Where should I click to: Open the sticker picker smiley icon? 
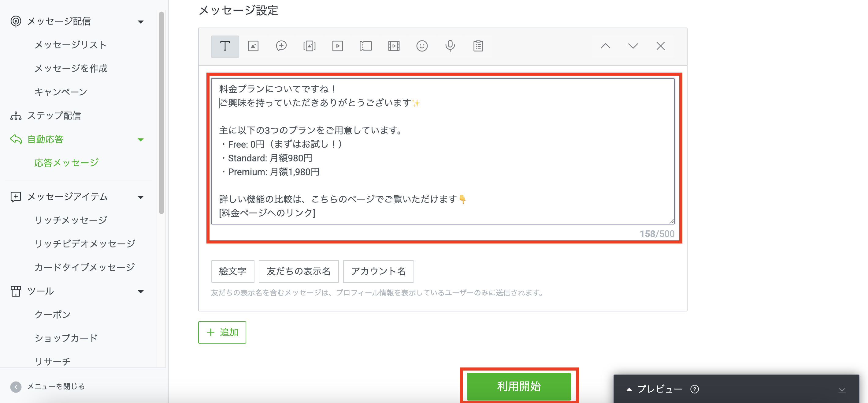(422, 46)
